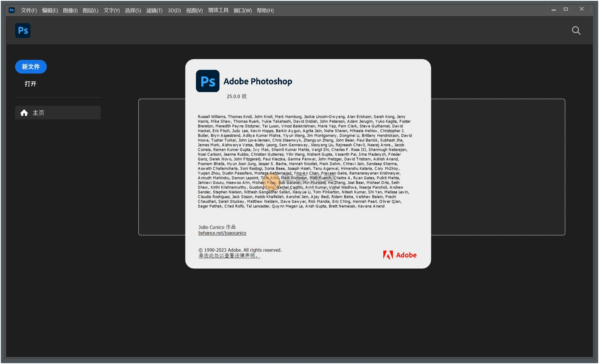Open the 帮助(H) menu
This screenshot has width=599, height=364.
(265, 10)
